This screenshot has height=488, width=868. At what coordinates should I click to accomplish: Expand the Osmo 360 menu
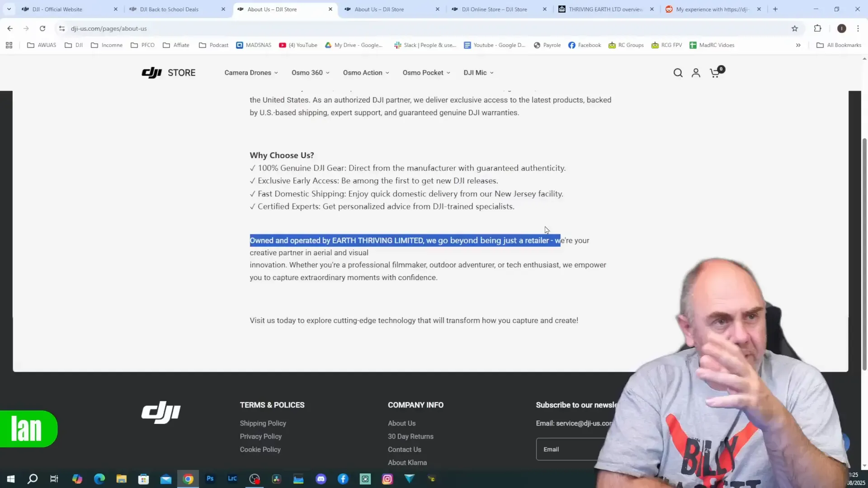311,73
